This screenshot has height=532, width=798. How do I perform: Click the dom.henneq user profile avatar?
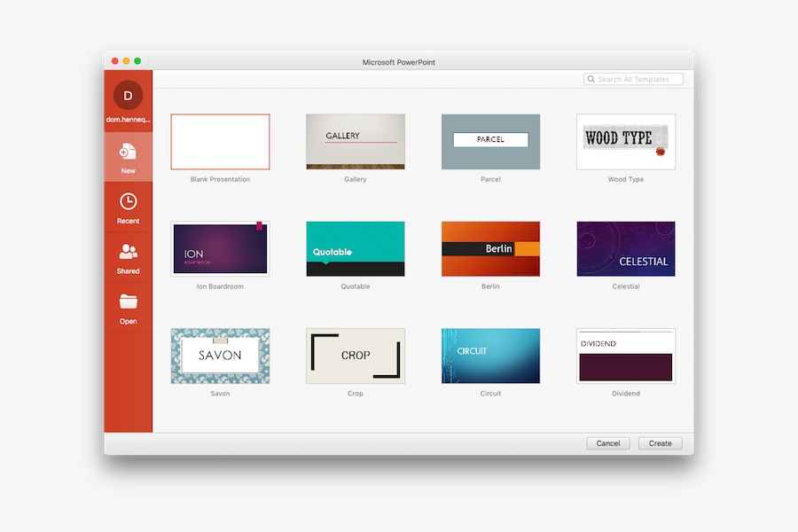128,95
